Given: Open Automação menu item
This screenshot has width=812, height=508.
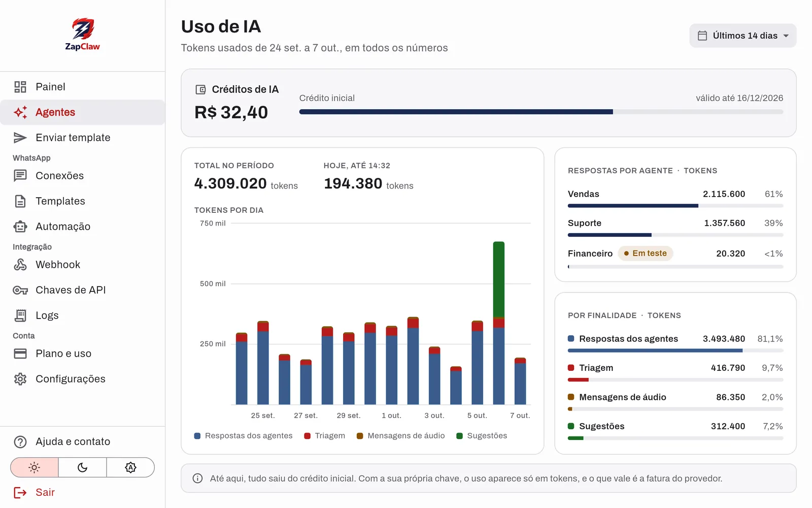Looking at the screenshot, I should 83,227.
